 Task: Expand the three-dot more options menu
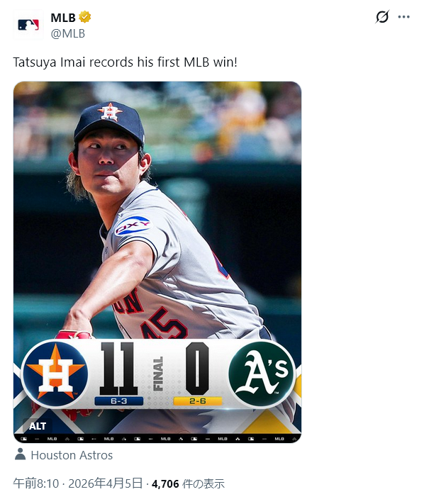(x=403, y=17)
